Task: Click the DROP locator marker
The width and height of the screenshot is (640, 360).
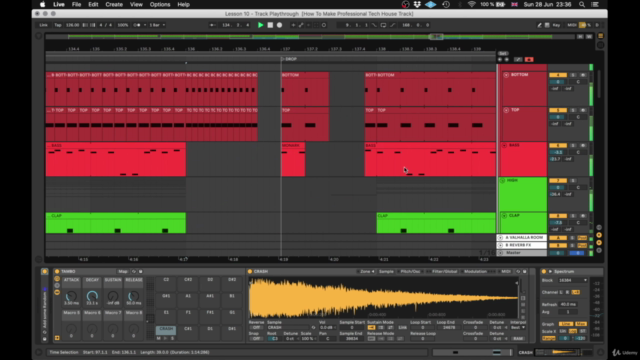Action: [x=289, y=59]
